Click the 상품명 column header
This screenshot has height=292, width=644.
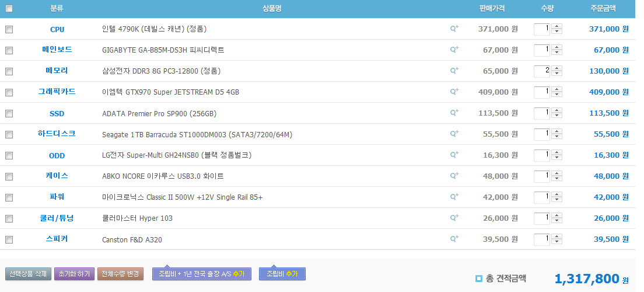click(x=272, y=8)
